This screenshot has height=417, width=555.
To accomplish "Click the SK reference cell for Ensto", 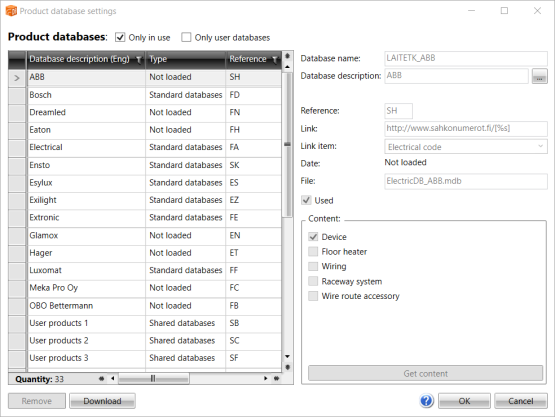I will pyautogui.click(x=253, y=165).
